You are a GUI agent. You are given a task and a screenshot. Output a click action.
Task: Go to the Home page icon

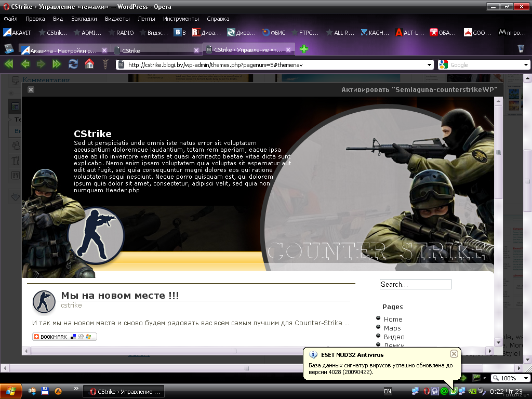tap(89, 64)
